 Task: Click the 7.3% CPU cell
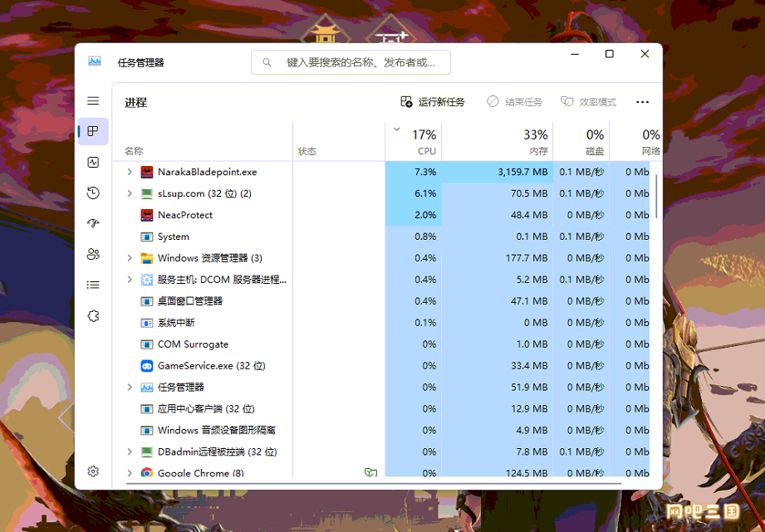[414, 172]
